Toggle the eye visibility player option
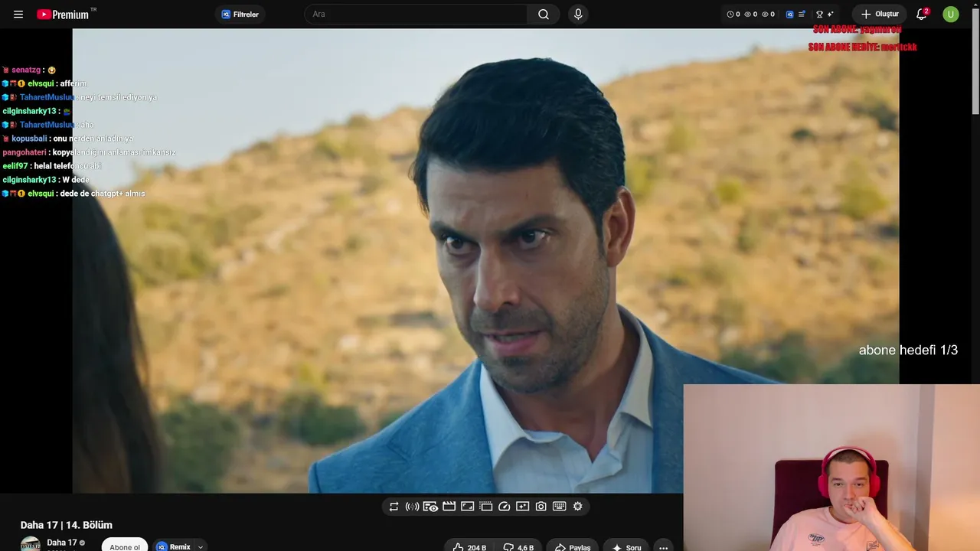The height and width of the screenshot is (551, 980). (x=430, y=507)
